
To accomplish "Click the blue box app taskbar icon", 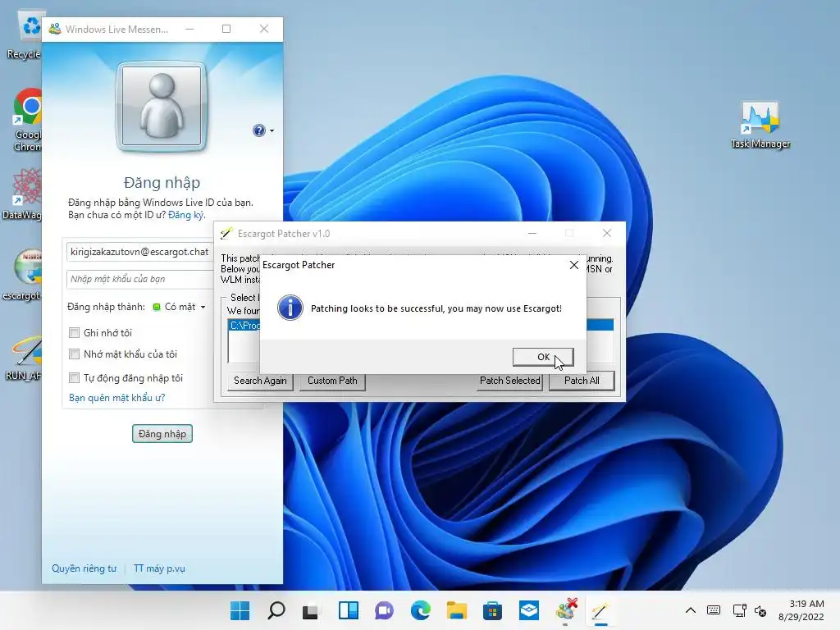I will coord(529,610).
